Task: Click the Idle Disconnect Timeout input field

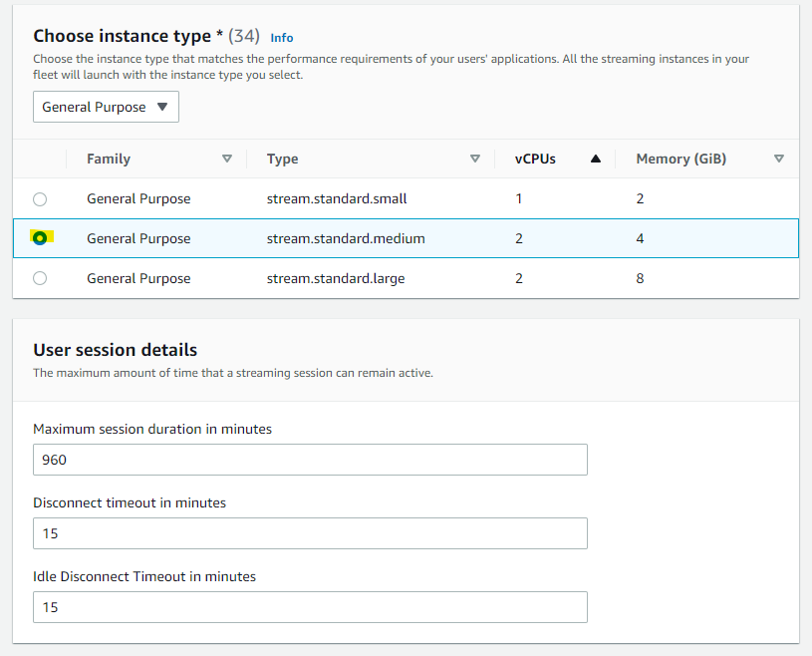Action: [x=310, y=607]
